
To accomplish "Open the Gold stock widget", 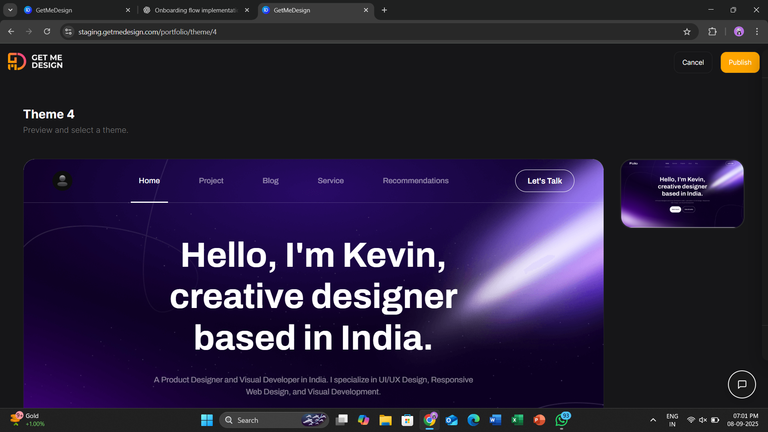I will (28, 420).
